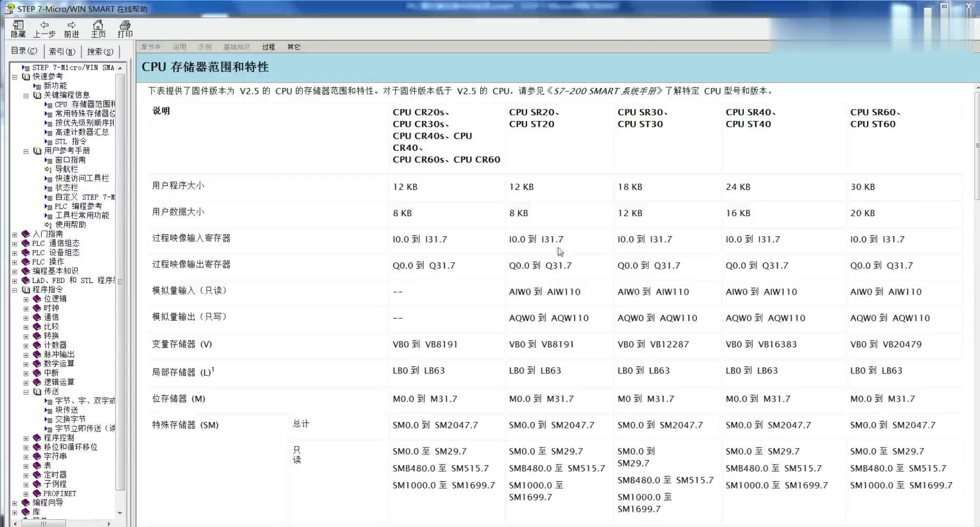The height and width of the screenshot is (527, 980).
Task: Click the purple book icon beside PROFINET
Action: 38,494
